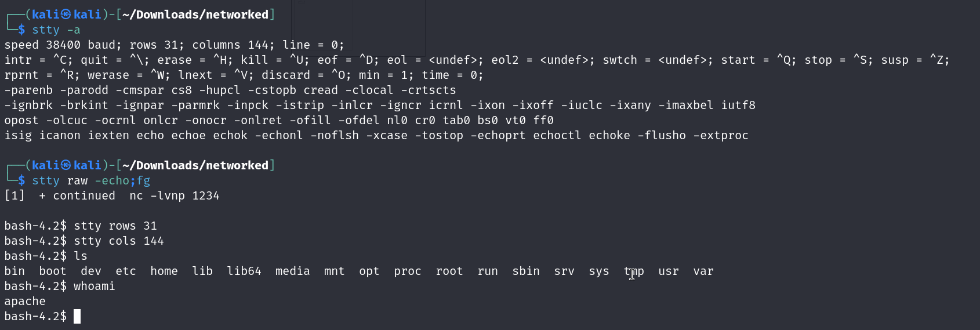
Task: Click the "iutf8" flag in stty output
Action: pyautogui.click(x=738, y=105)
